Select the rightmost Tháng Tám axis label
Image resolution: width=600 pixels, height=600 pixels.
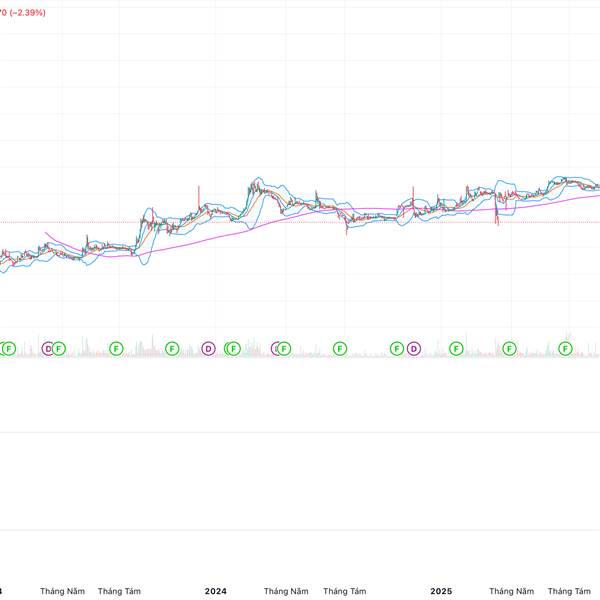point(571,591)
